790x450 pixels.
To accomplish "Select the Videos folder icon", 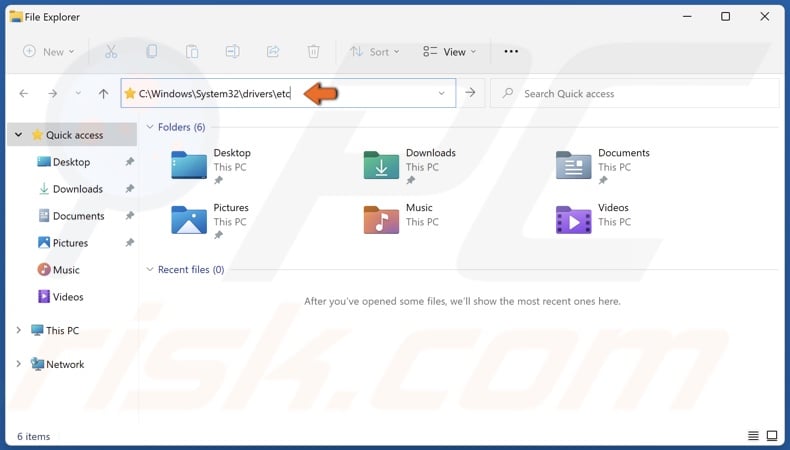I will tap(573, 220).
